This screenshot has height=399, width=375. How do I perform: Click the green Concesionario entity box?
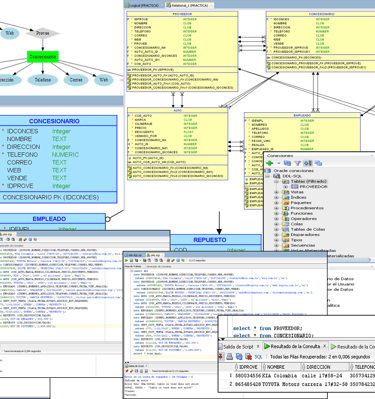(x=43, y=57)
